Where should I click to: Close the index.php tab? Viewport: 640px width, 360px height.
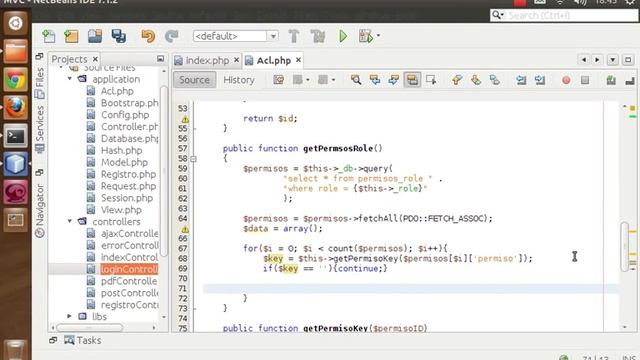[236, 60]
